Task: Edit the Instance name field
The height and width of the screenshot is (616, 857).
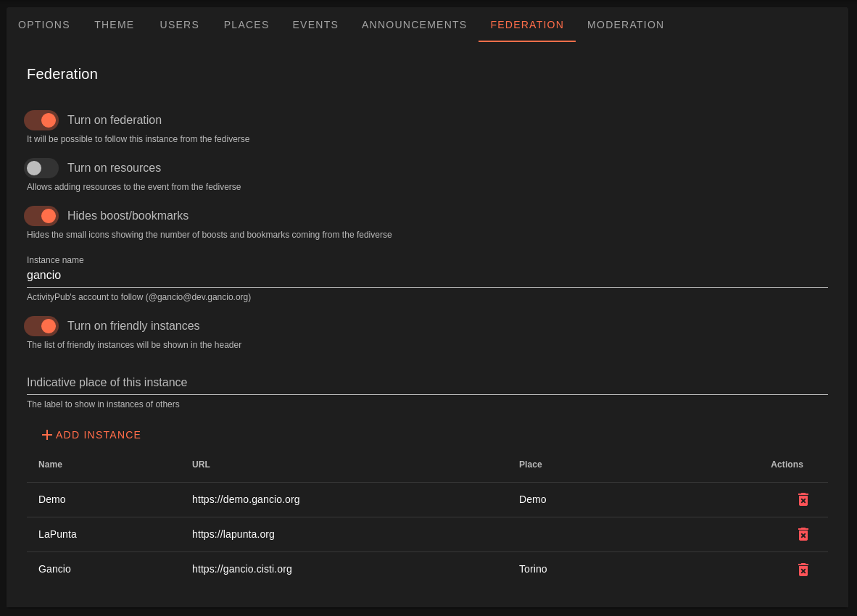Action: pos(427,275)
